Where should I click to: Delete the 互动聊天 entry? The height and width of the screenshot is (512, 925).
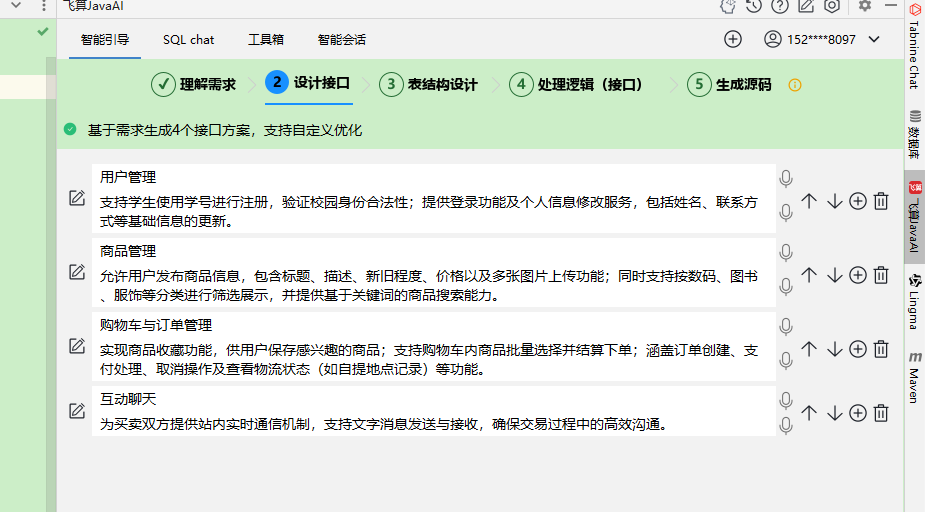click(881, 413)
